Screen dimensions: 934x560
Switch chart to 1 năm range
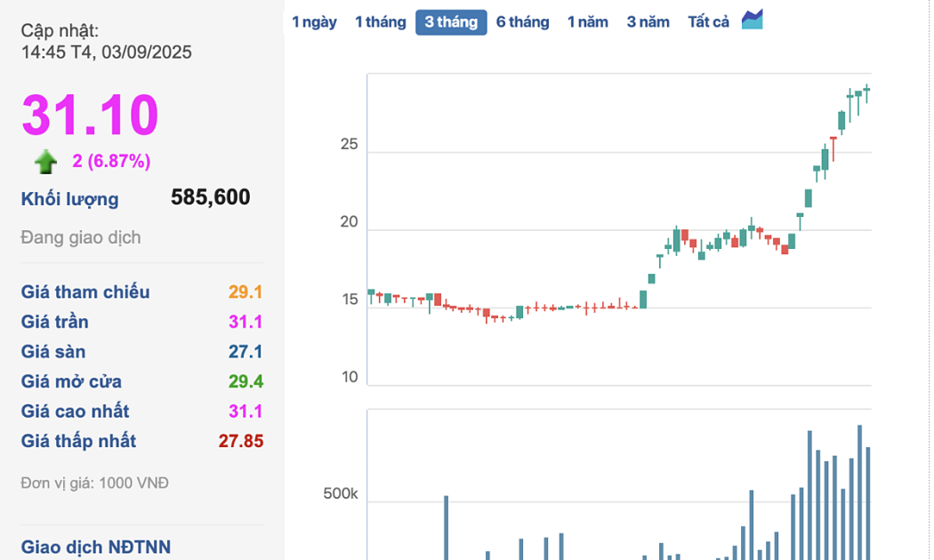click(588, 22)
